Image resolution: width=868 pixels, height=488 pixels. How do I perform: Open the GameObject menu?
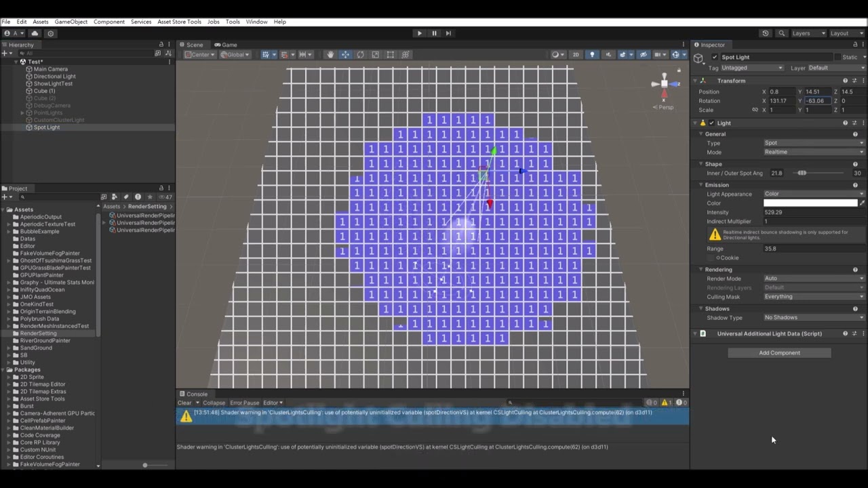[71, 22]
